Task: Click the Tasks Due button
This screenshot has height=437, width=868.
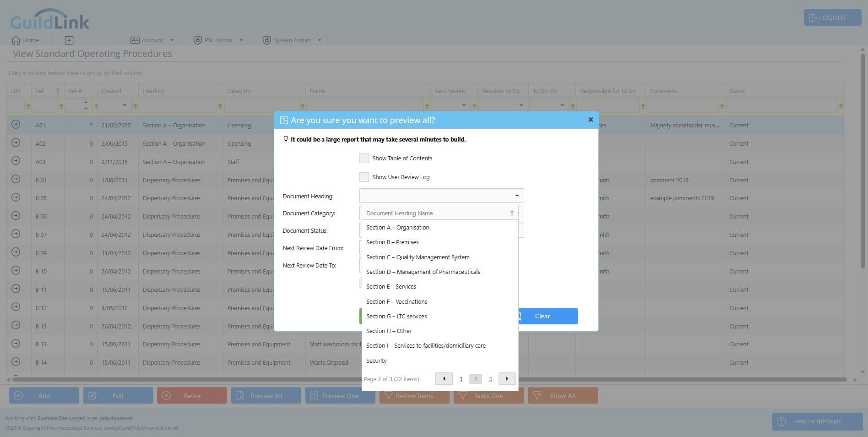Action: (488, 396)
